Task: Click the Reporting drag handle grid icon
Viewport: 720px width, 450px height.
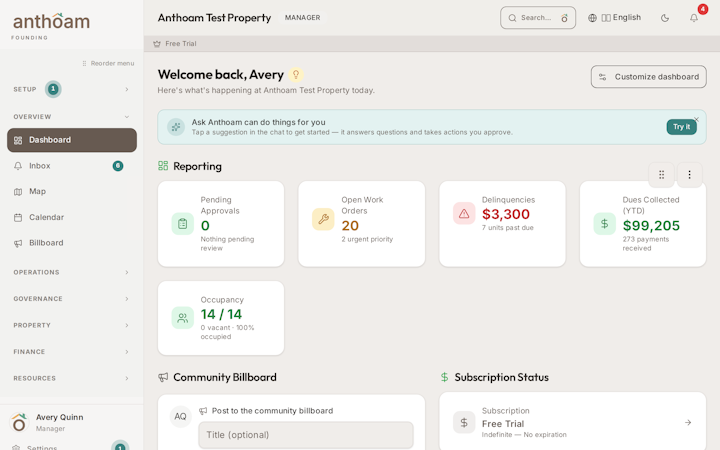Action: [661, 174]
